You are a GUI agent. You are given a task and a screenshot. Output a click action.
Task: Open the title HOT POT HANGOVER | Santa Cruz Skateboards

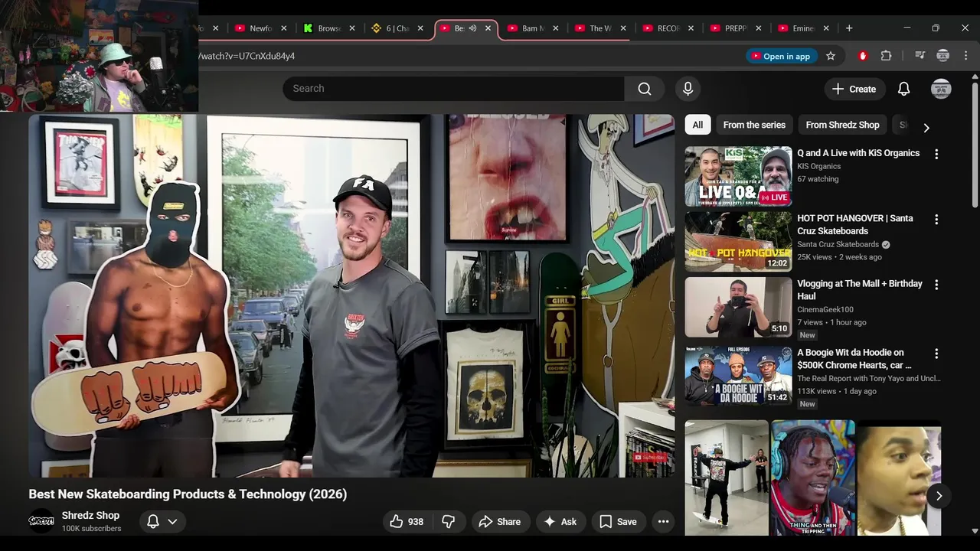click(854, 224)
